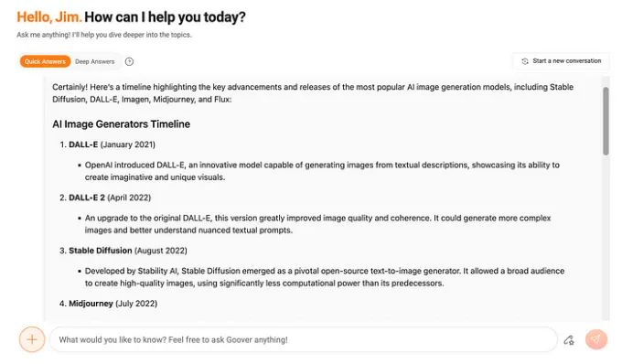Image resolution: width=622 pixels, height=364 pixels.
Task: Switch to Quick Answers mode
Action: (x=45, y=61)
